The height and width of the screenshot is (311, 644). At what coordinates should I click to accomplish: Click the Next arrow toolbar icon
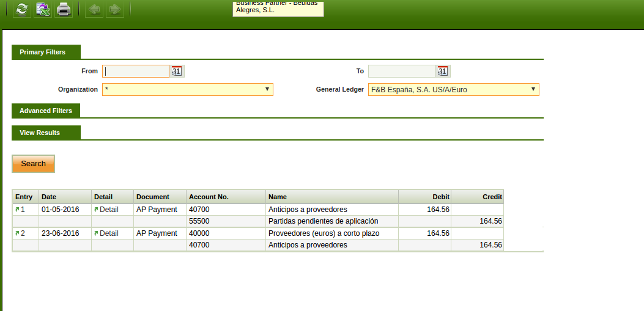tap(115, 9)
